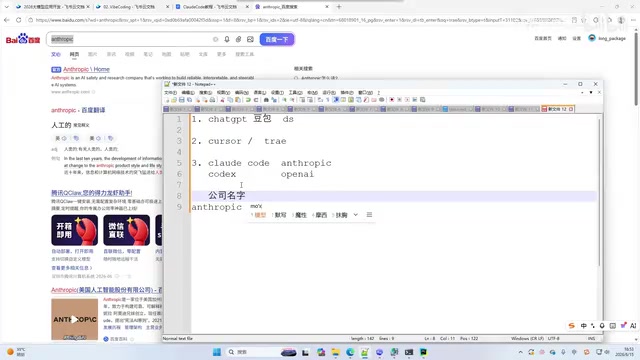Expand more IME candidates chevron
640x360 pixels.
pos(356,215)
